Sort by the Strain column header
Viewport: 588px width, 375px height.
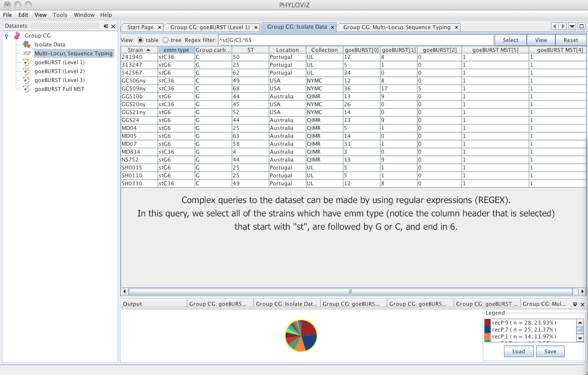click(x=139, y=50)
